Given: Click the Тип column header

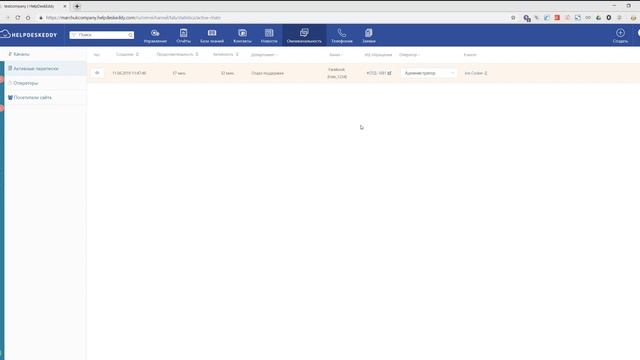Looking at the screenshot, I should coord(96,55).
